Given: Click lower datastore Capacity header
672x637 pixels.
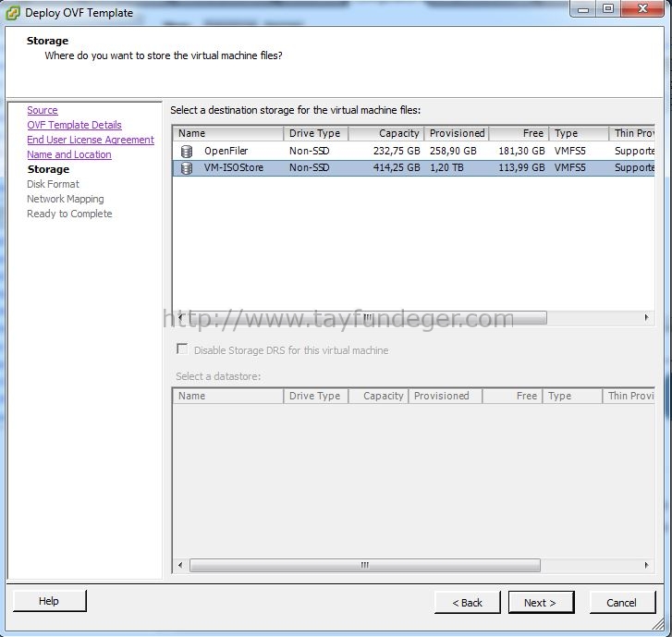Looking at the screenshot, I should tap(378, 396).
